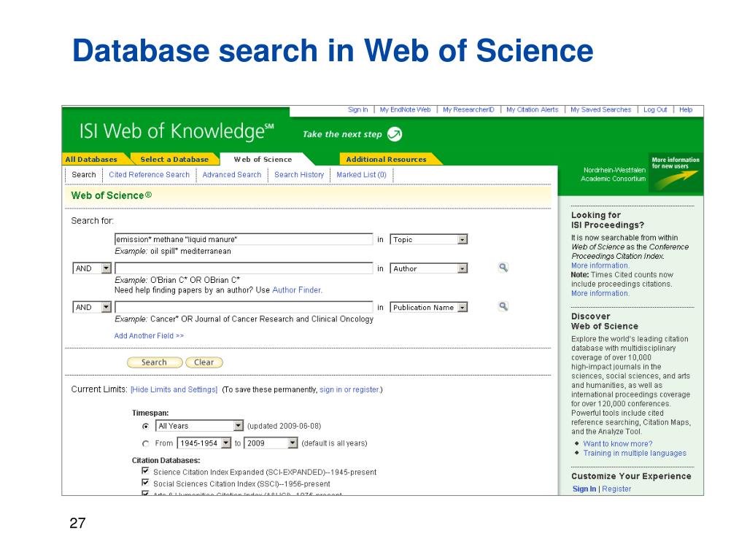Select the From year range radio button
747x560 pixels.
146,443
